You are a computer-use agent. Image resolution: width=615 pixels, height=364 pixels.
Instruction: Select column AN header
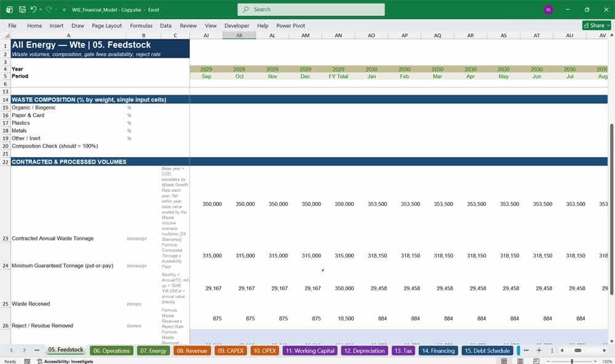coord(338,35)
